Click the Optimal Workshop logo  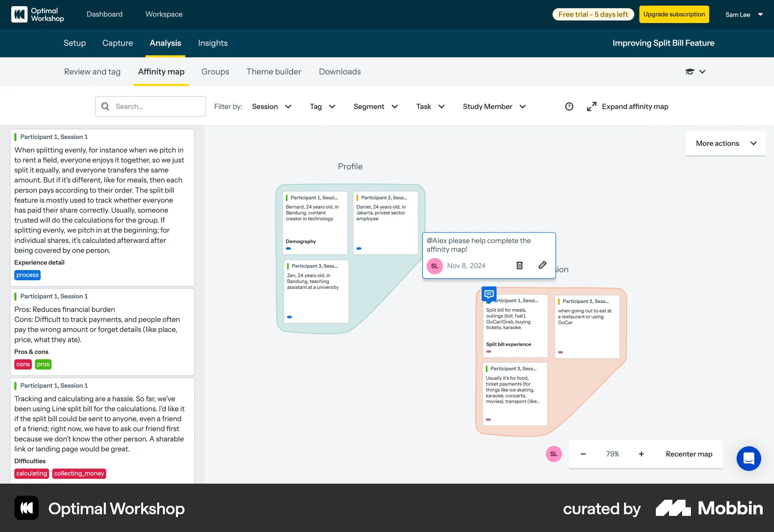click(x=37, y=14)
